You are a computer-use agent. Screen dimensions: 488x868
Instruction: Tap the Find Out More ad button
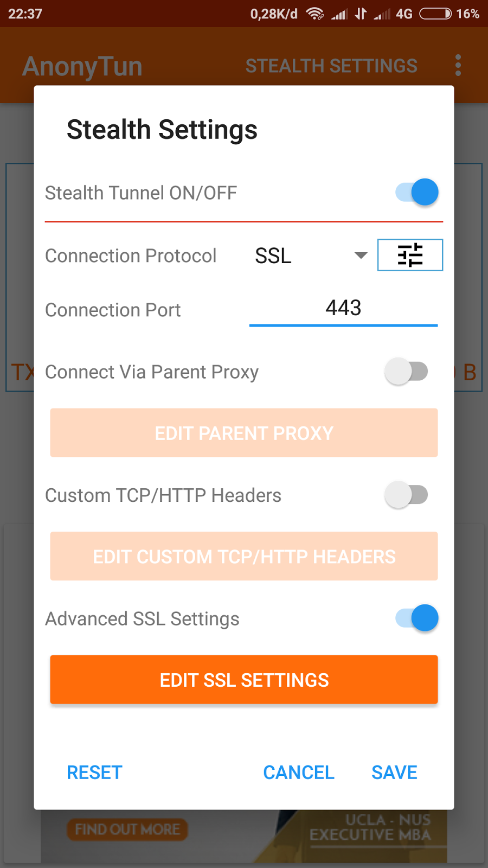pos(127,829)
